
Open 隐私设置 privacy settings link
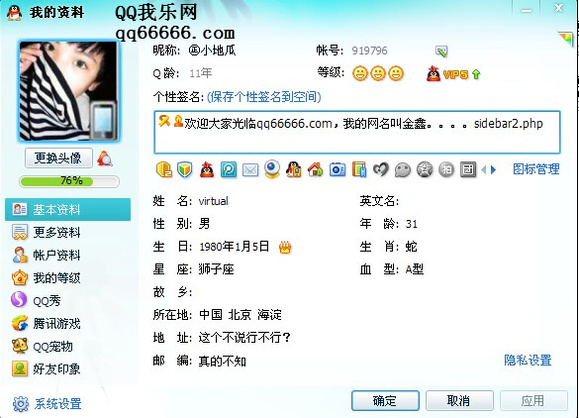(x=528, y=360)
